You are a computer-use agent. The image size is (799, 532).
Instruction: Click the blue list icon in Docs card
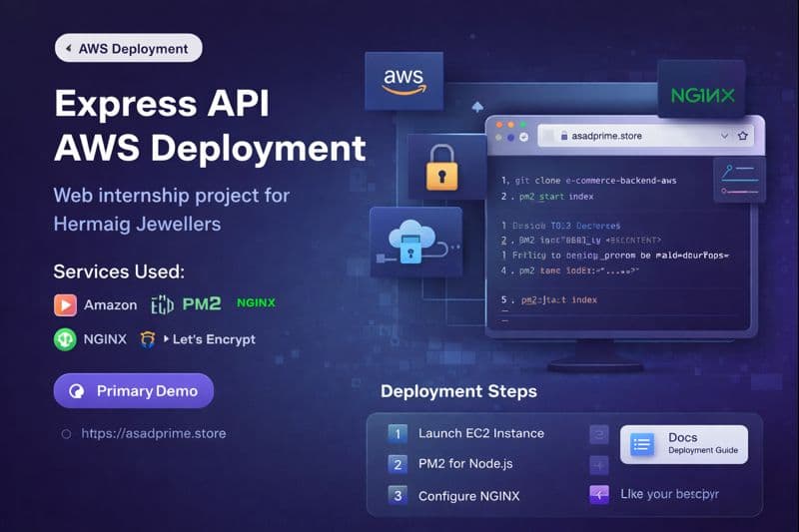point(641,444)
